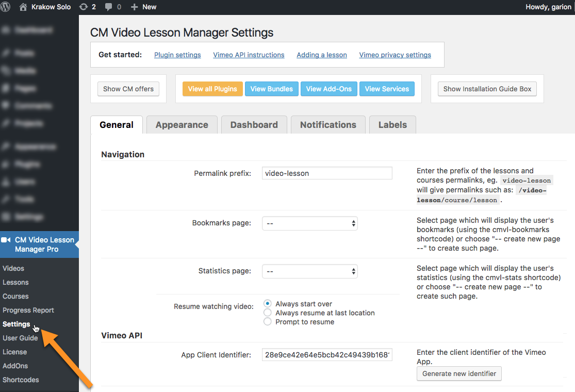Click View Services button
Viewport: 575px width, 392px height.
pos(387,89)
